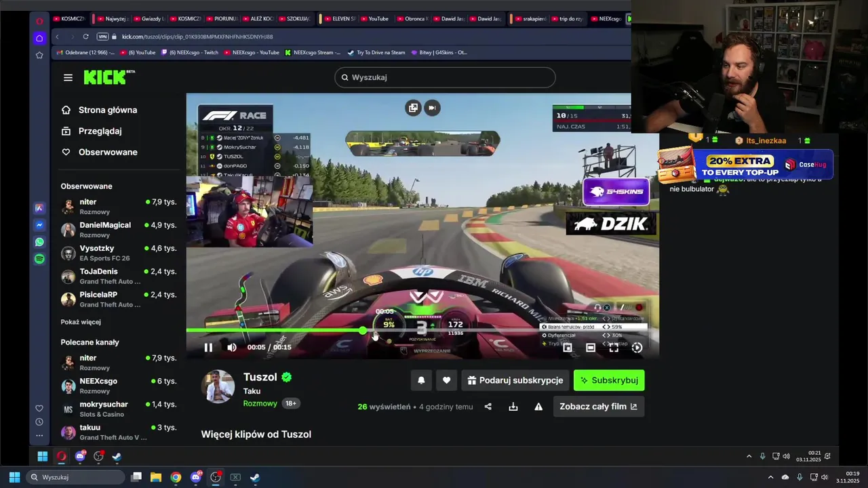Report the clip via warning icon
Viewport: 868px width, 488px height.
(538, 407)
